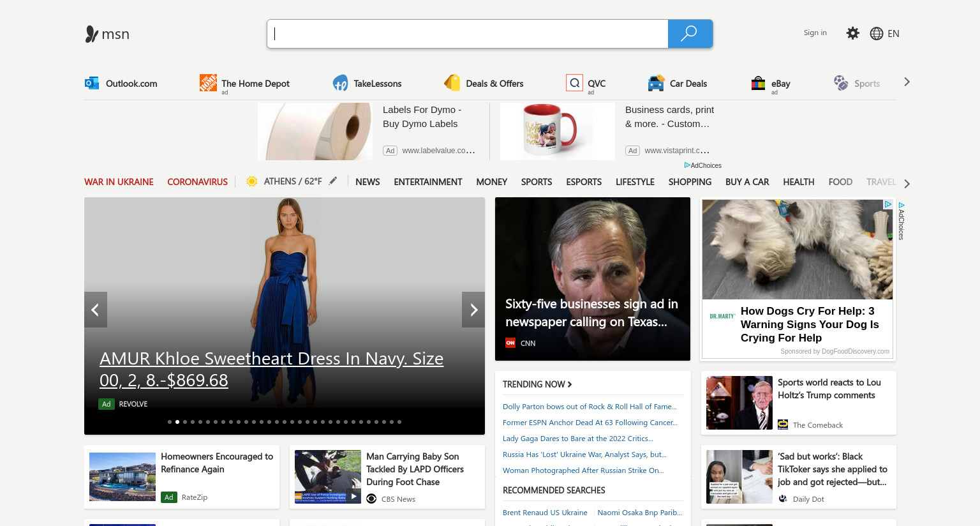Open Dolly Parton trending story
The image size is (980, 526).
click(590, 407)
